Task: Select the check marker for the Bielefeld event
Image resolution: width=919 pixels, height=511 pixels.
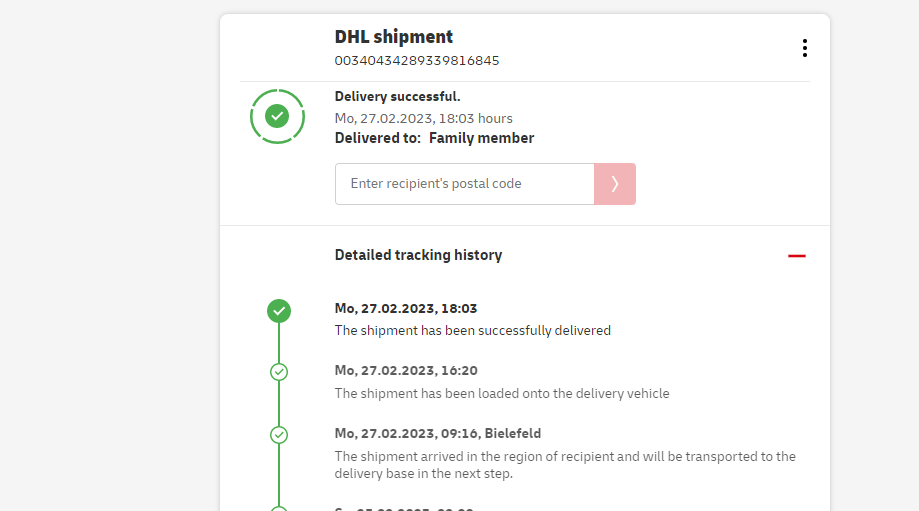Action: tap(279, 435)
